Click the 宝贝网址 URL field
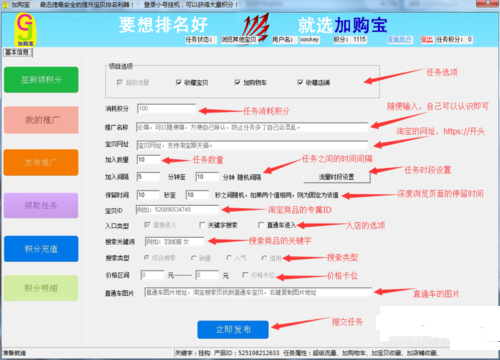Image resolution: width=500 pixels, height=360 pixels. click(252, 145)
